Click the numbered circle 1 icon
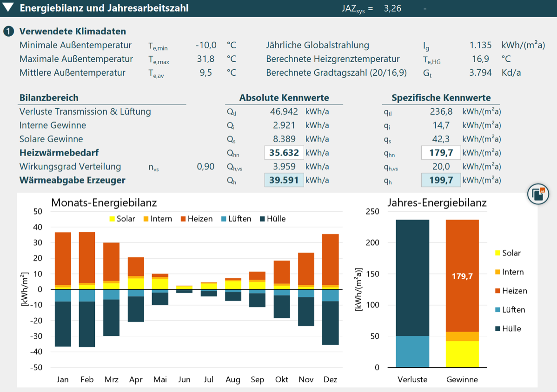557x392 pixels. pyautogui.click(x=8, y=31)
